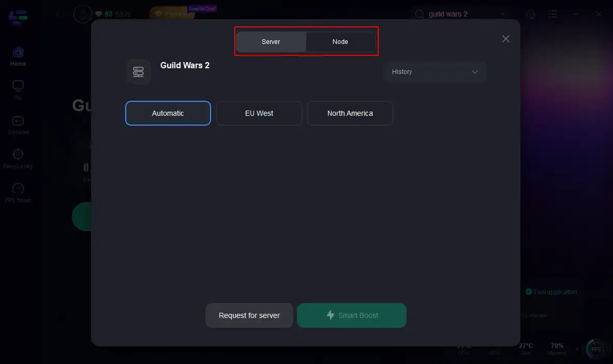Choose the North America server option
Viewport: 613px width, 364px height.
point(350,113)
